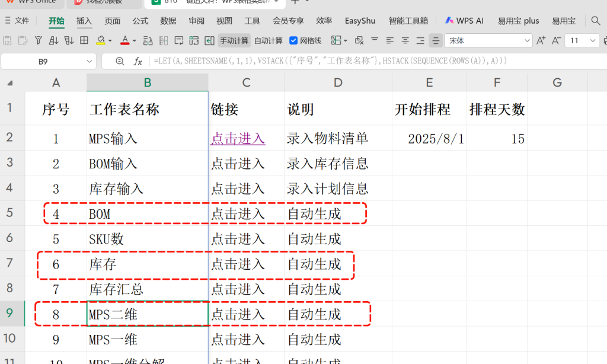This screenshot has height=364, width=607.
Task: Open the fill color dropdown arrow
Action: [x=110, y=41]
